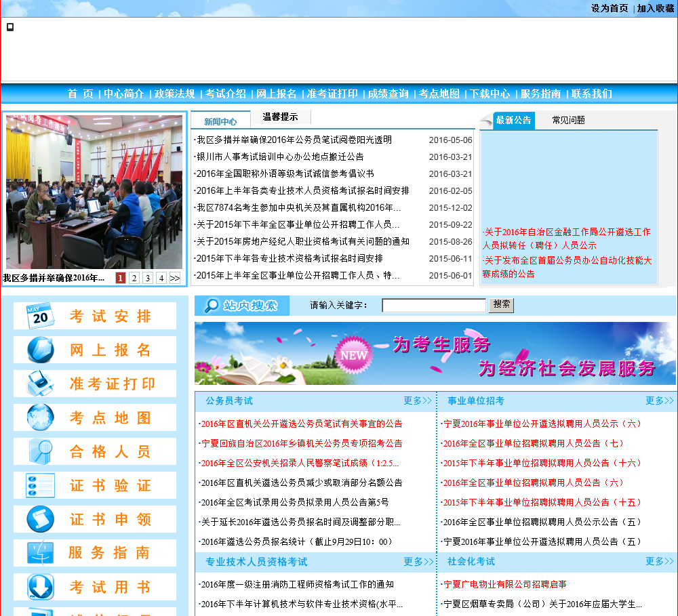Image resolution: width=678 pixels, height=616 pixels.
Task: Click the 网上报名 blue globe icon
Action: 40,350
